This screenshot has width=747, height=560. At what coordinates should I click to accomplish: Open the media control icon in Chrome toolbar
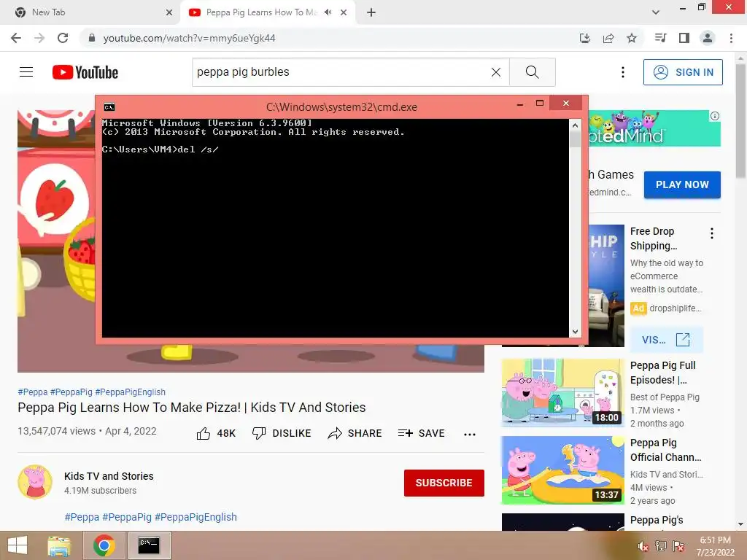(x=661, y=38)
